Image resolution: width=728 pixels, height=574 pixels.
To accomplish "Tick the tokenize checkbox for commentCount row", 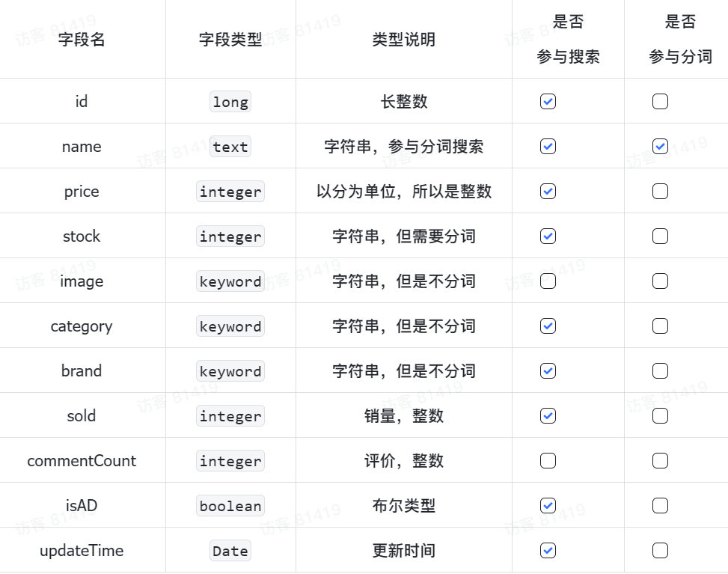I will 660,461.
